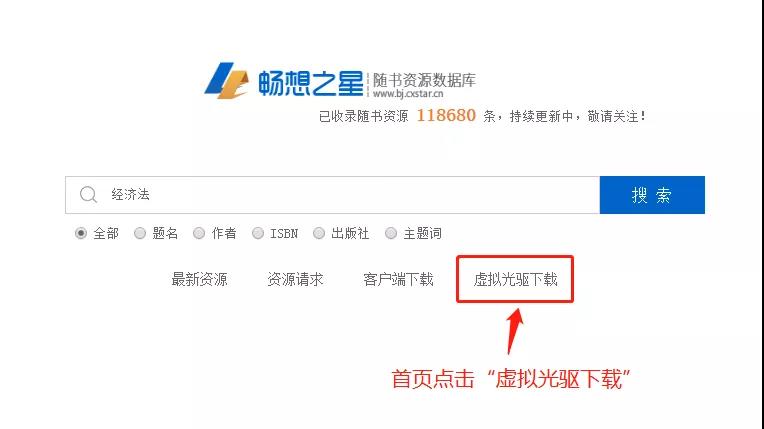The image size is (764, 429).
Task: Click the www.bj.cxstar.cn URL text
Action: click(x=408, y=94)
